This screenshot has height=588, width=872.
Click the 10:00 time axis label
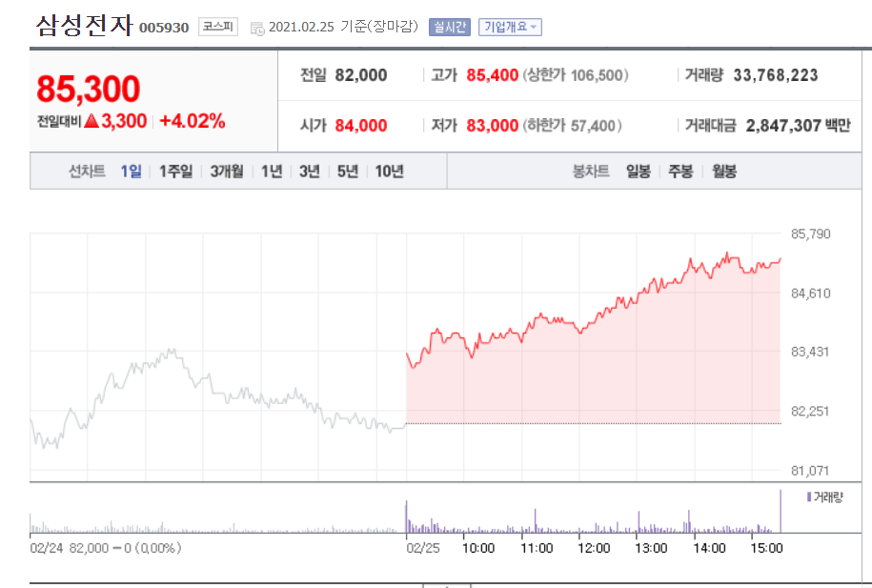pyautogui.click(x=478, y=548)
